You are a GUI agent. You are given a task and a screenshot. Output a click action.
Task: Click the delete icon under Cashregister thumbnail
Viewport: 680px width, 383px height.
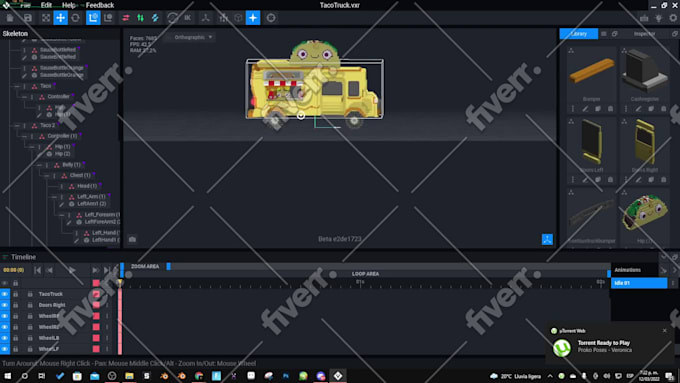664,108
